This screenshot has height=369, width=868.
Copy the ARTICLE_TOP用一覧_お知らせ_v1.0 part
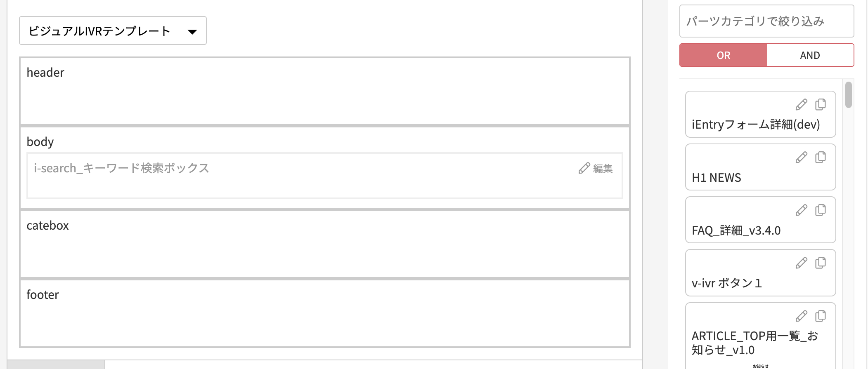[x=821, y=316]
